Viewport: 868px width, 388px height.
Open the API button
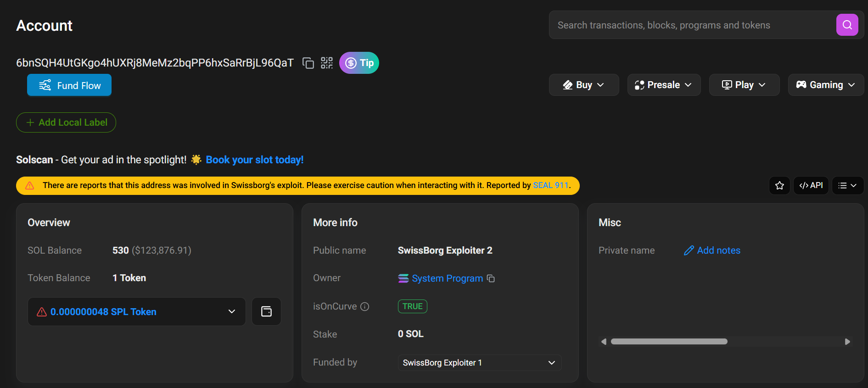tap(811, 186)
